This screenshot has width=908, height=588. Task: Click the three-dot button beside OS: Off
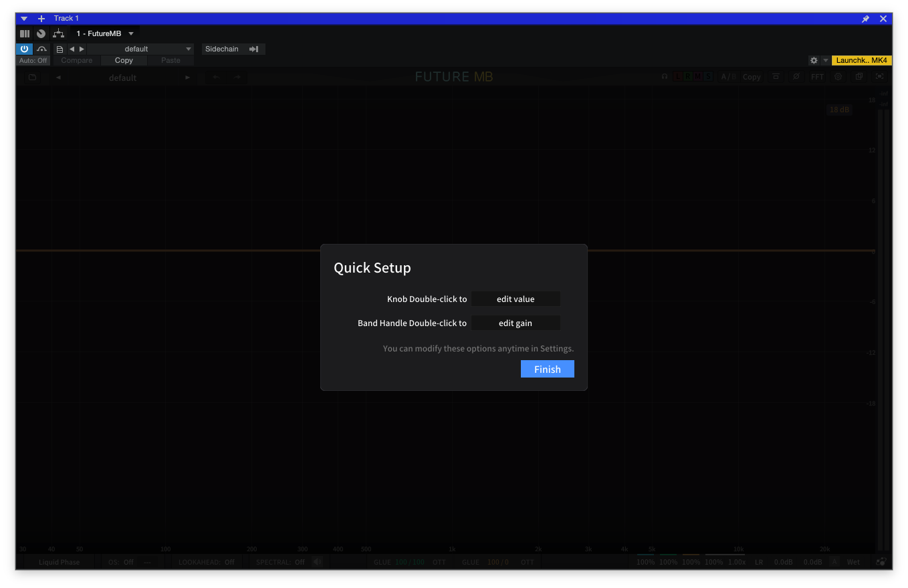[148, 562]
